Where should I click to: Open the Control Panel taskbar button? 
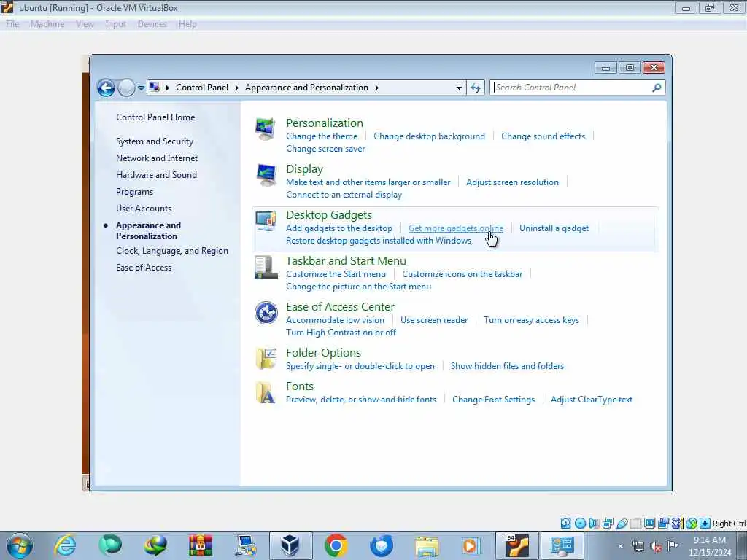point(562,545)
